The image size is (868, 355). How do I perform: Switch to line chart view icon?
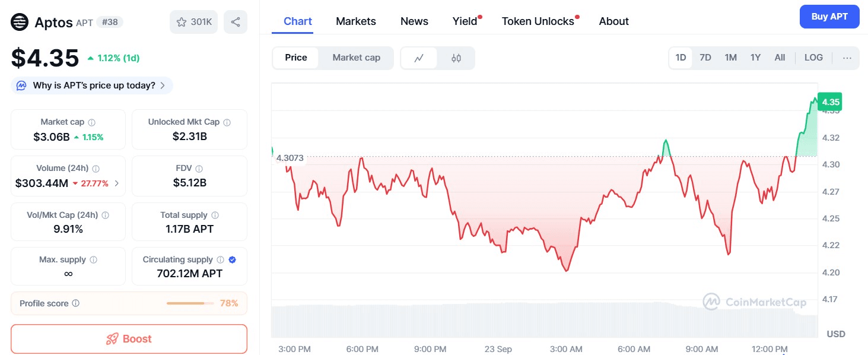coord(419,58)
